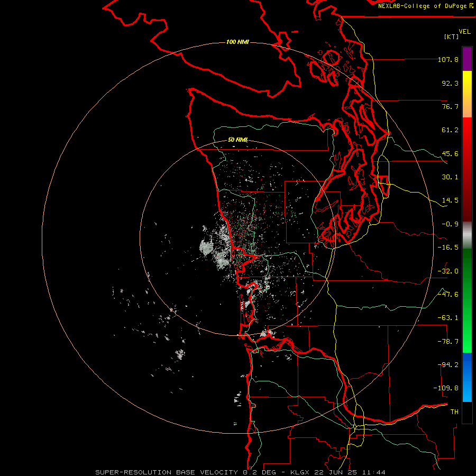Click the -78.7 velocity scale value

point(448,342)
